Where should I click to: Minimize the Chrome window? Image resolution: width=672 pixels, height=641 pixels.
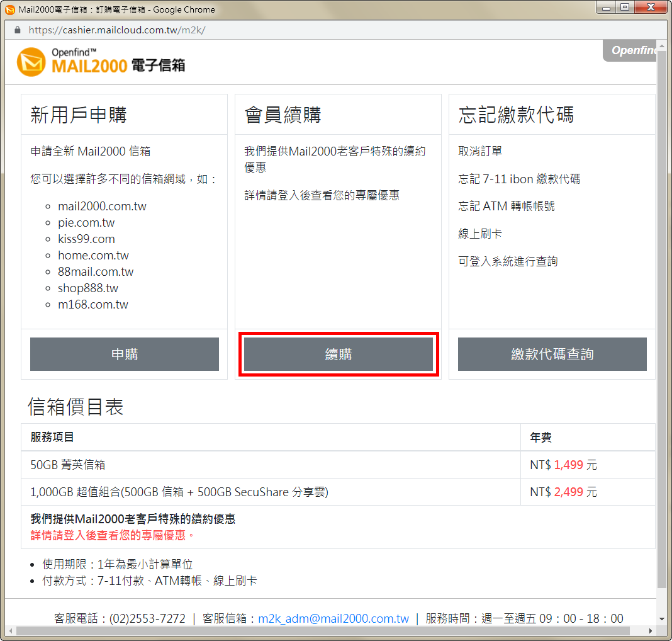point(606,8)
